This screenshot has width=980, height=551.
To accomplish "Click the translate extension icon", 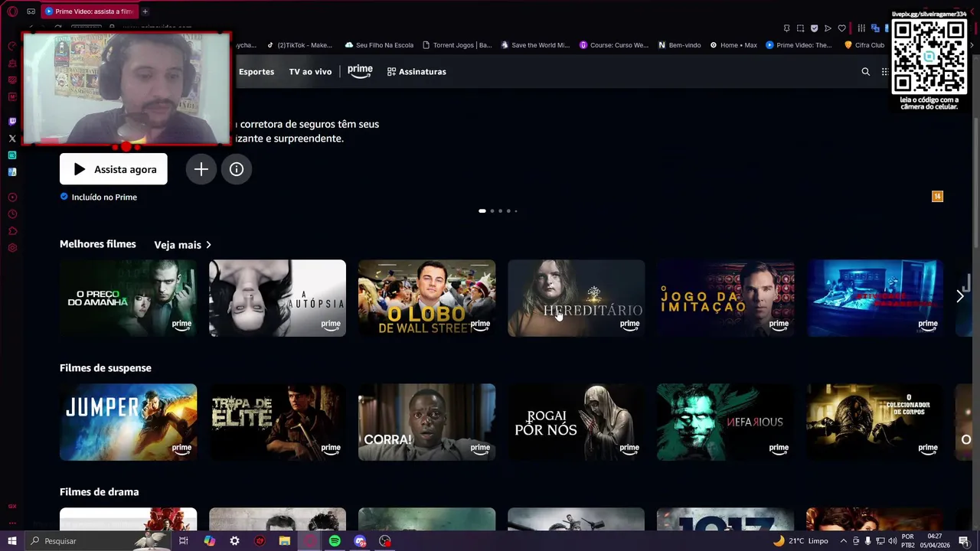I will (x=875, y=28).
